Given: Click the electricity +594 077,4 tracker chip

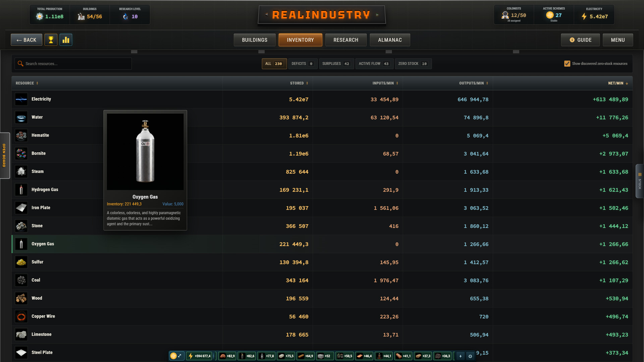Looking at the screenshot, I should point(200,356).
